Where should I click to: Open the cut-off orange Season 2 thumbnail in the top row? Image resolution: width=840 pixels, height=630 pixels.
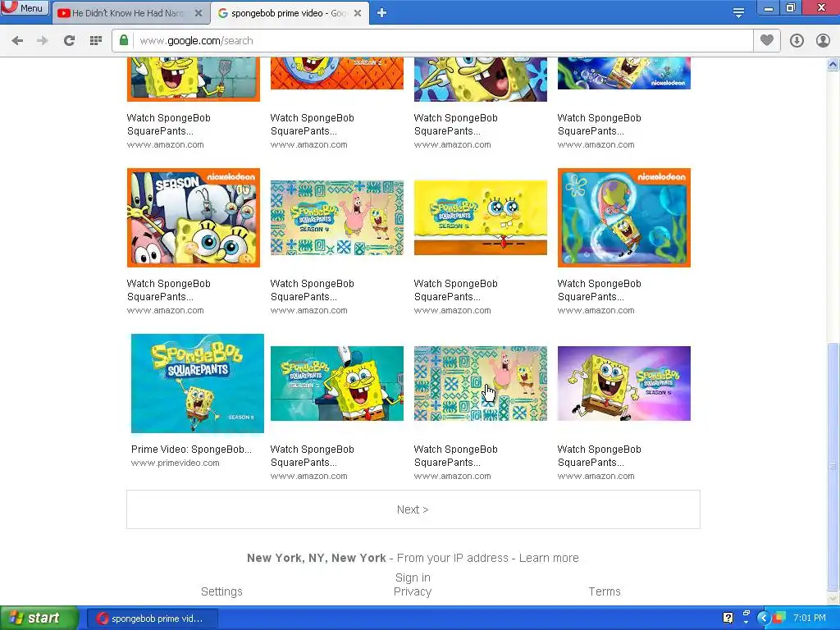click(337, 73)
